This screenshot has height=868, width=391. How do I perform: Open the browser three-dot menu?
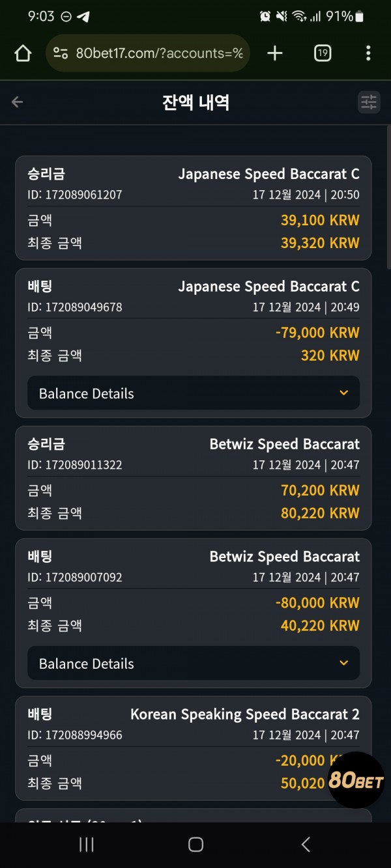coord(368,53)
